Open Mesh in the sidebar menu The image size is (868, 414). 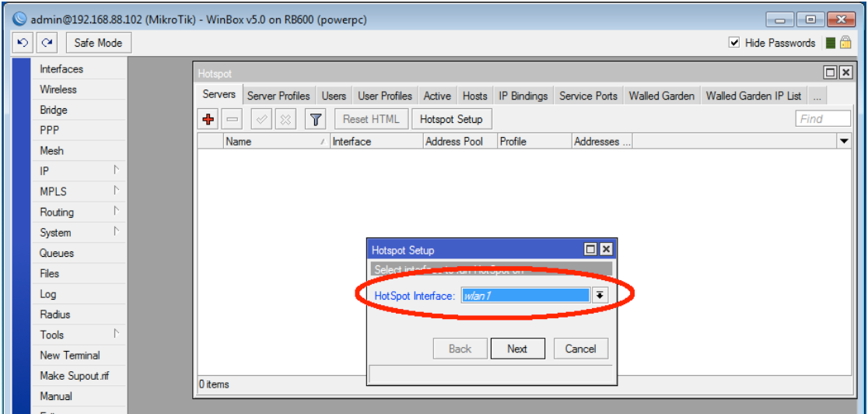(79, 151)
